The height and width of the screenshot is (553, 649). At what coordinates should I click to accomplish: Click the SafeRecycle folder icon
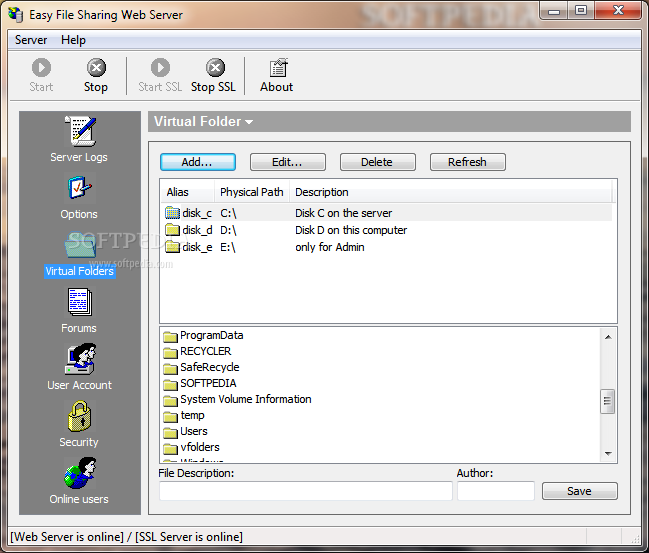(x=170, y=368)
